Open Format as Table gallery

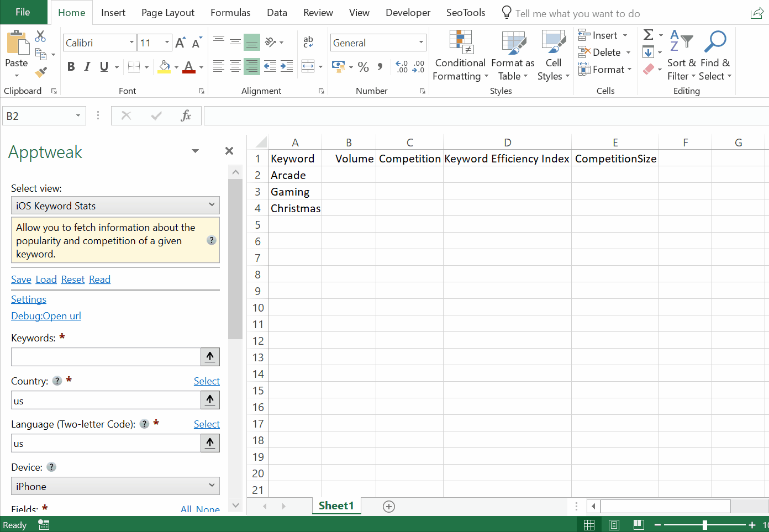(x=513, y=55)
